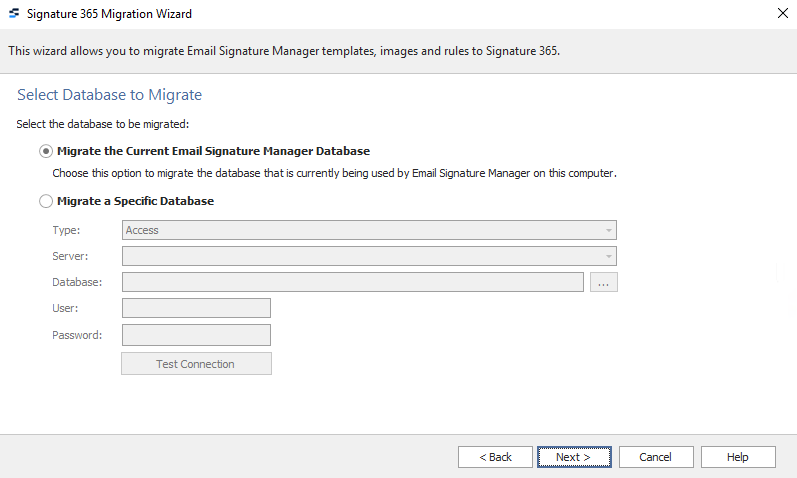Click the Test Connection button
Screen dimensions: 797x478
click(196, 364)
